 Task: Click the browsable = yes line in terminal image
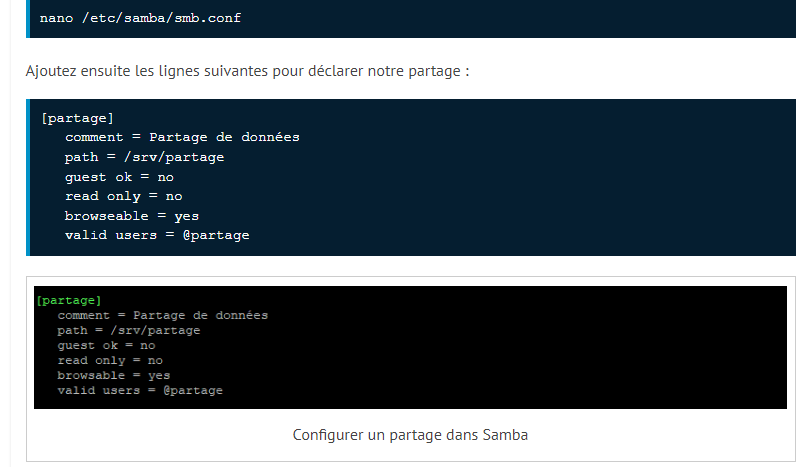click(113, 375)
